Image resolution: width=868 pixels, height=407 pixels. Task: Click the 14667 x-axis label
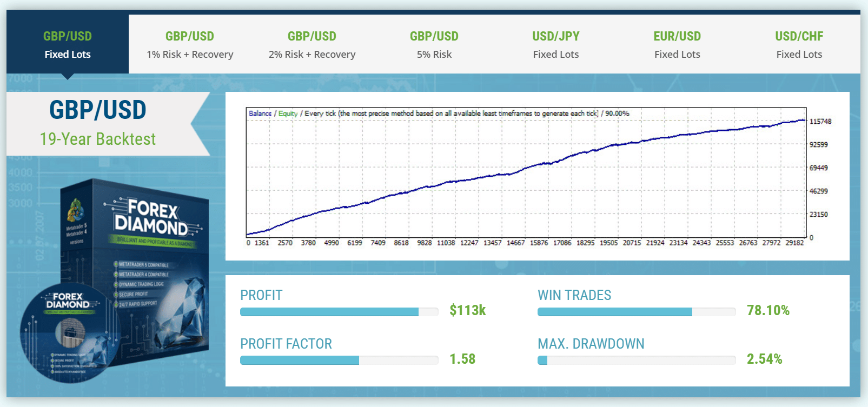pos(515,243)
